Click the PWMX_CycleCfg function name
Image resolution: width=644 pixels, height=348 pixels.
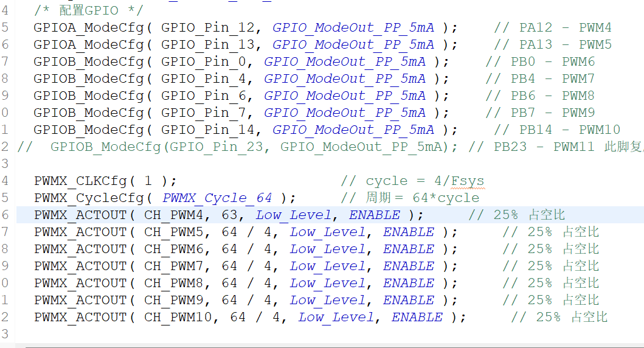[88, 198]
